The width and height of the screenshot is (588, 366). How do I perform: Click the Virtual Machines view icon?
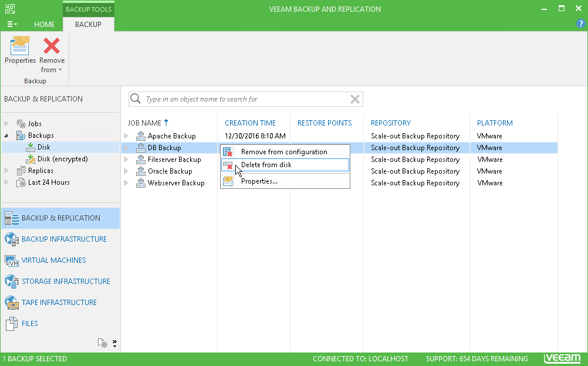click(12, 260)
